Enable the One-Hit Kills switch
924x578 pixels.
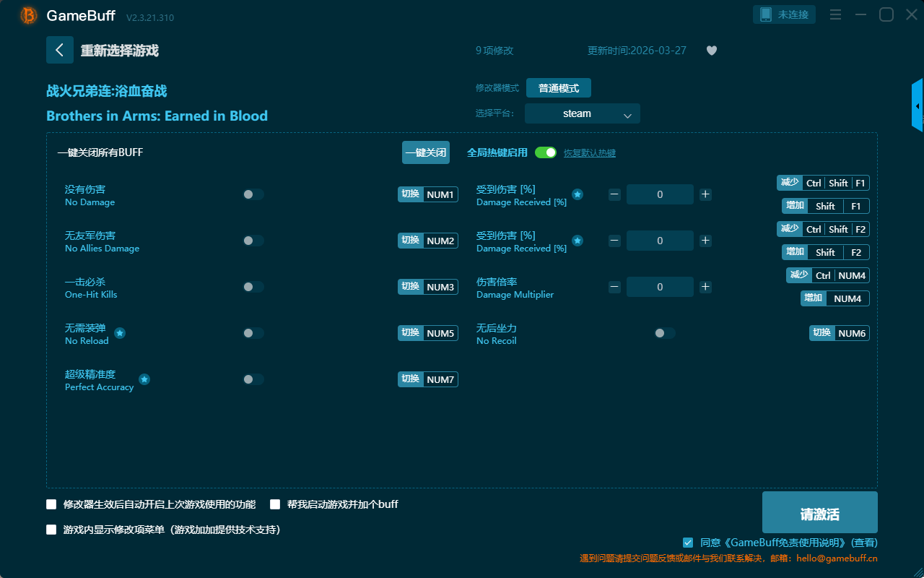(x=253, y=287)
